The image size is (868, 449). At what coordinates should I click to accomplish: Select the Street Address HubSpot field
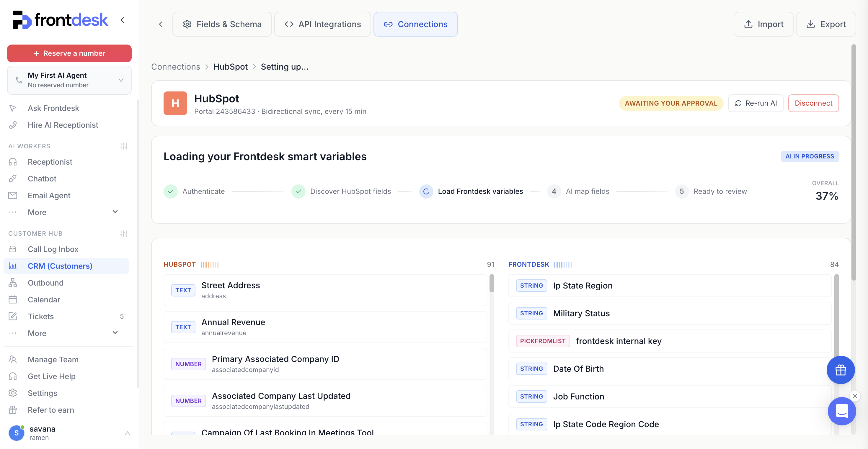[325, 290]
